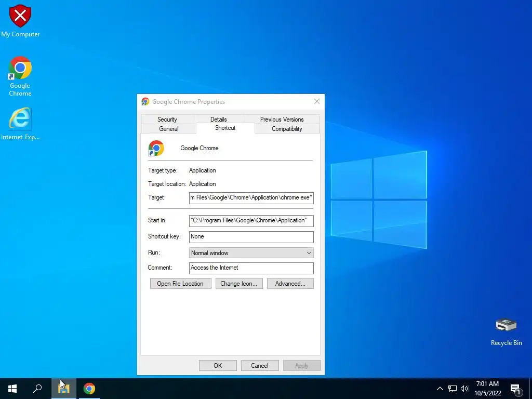
Task: Click the Start in field
Action: pyautogui.click(x=251, y=220)
